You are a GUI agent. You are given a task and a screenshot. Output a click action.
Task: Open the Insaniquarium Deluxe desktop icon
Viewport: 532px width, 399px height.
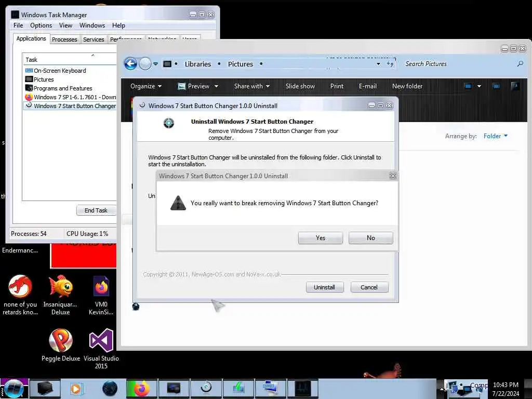point(60,295)
